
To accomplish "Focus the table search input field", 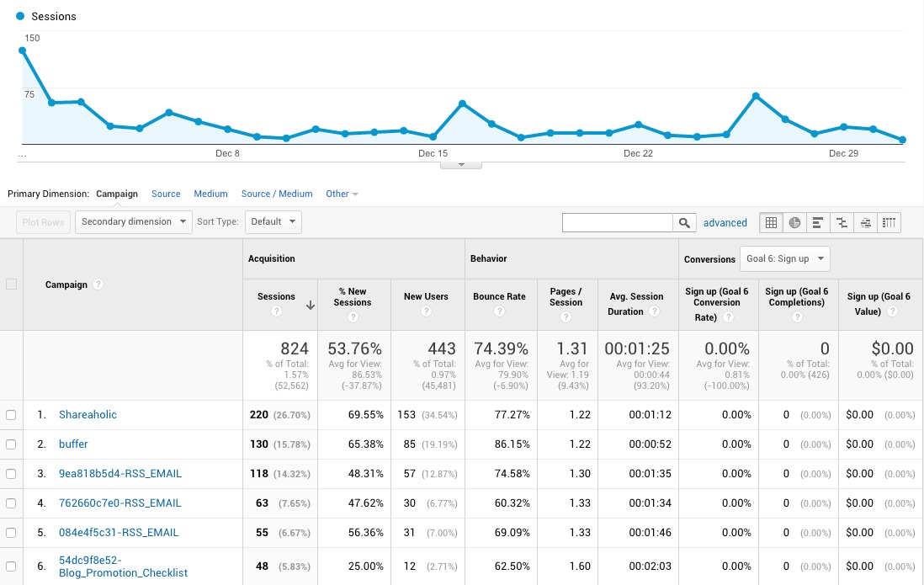I will coord(618,222).
